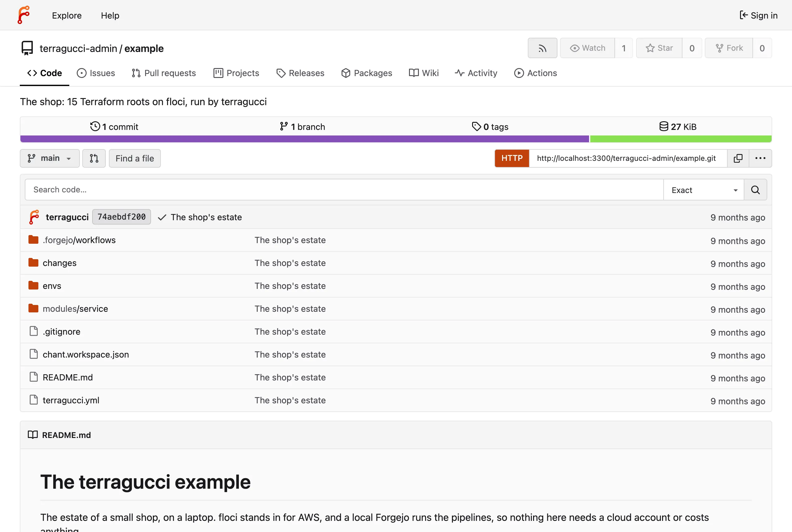Click the terragucci commit author avatar
Screen dimensions: 792x532
pyautogui.click(x=34, y=217)
